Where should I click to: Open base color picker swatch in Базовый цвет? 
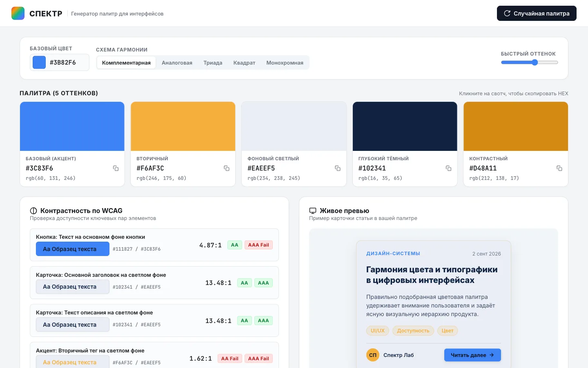(39, 62)
